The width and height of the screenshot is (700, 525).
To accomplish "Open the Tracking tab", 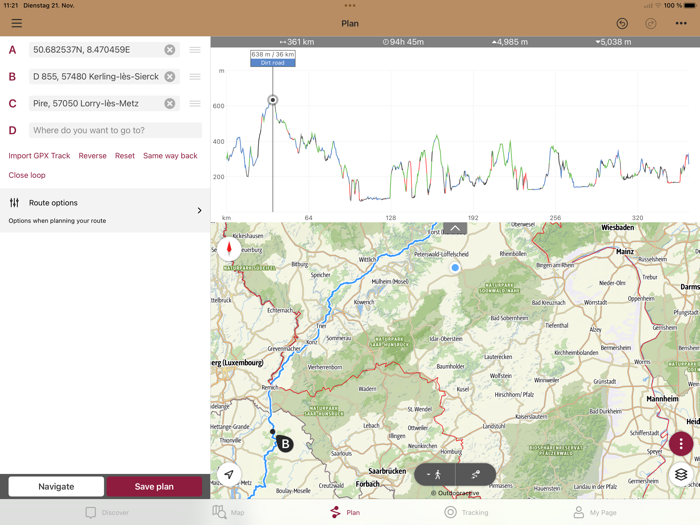I will tap(467, 512).
